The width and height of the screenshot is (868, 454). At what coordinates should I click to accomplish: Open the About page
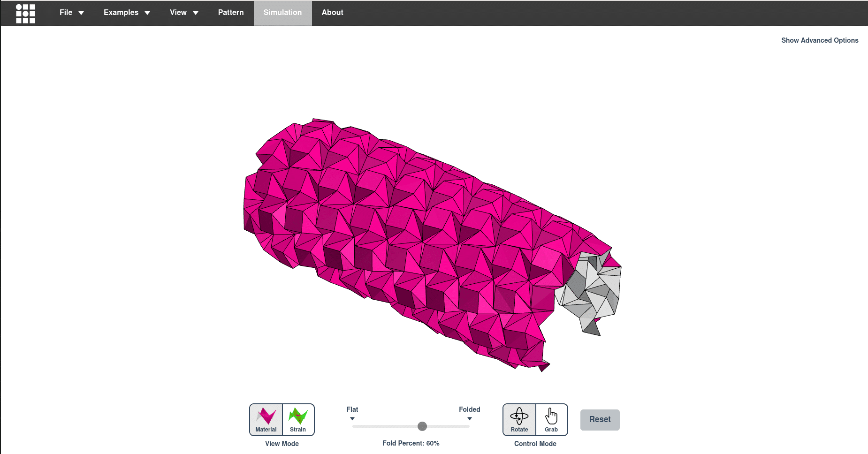click(332, 13)
